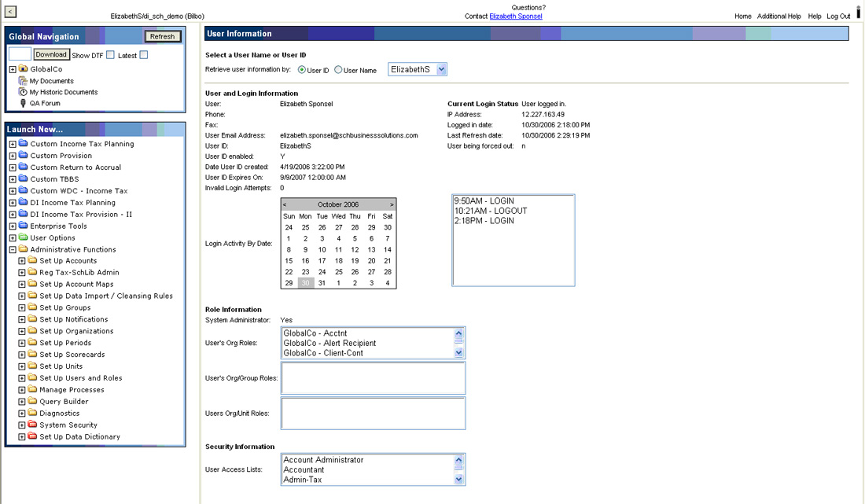
Task: Click the Set Up Accounts folder icon
Action: (x=32, y=260)
